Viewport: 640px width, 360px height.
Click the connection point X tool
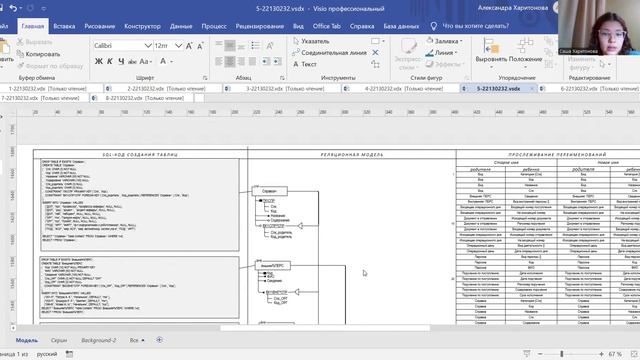[x=375, y=53]
